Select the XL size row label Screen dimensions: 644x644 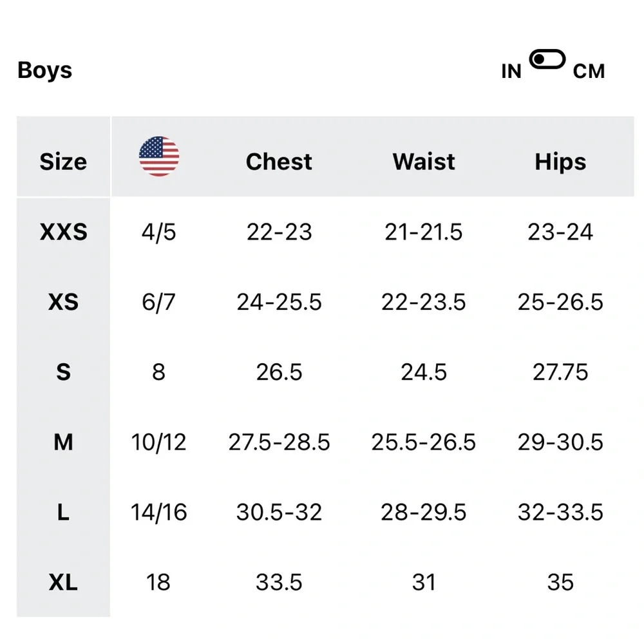pyautogui.click(x=63, y=582)
